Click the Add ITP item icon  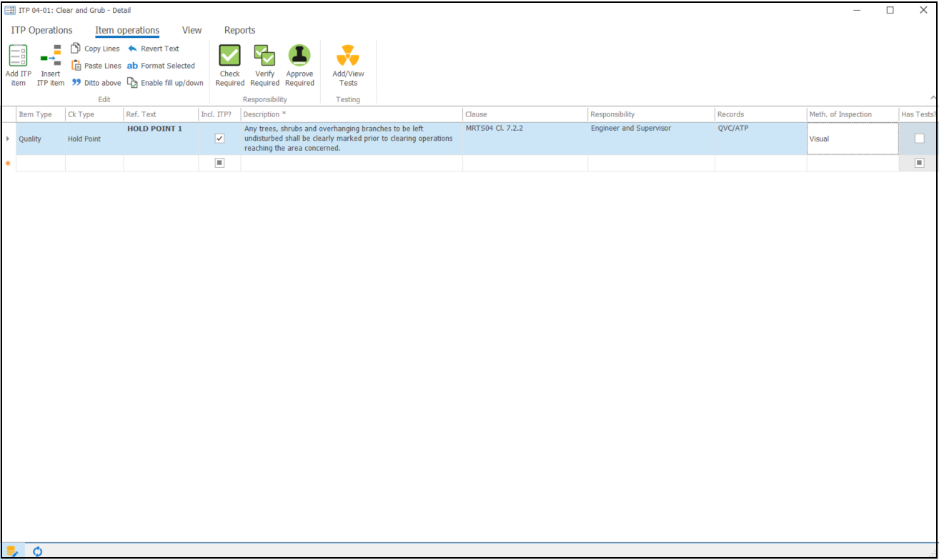coord(18,56)
